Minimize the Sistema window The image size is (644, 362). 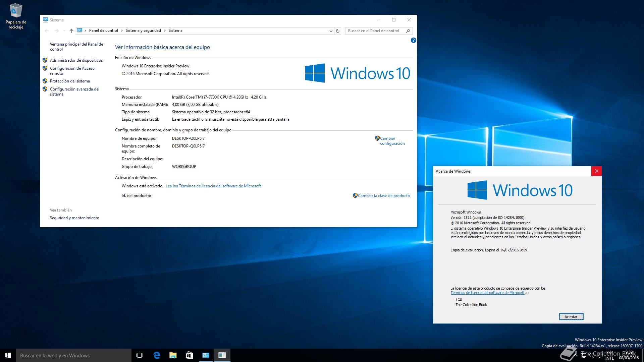pos(378,20)
